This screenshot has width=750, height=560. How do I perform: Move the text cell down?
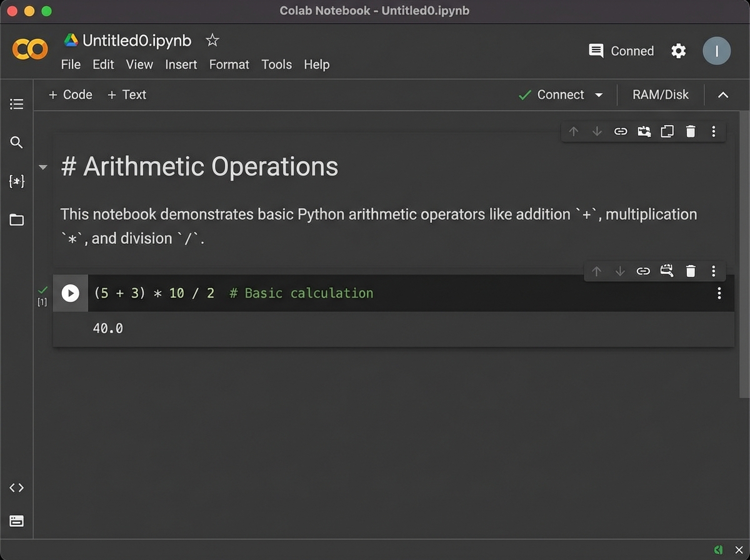pyautogui.click(x=597, y=131)
